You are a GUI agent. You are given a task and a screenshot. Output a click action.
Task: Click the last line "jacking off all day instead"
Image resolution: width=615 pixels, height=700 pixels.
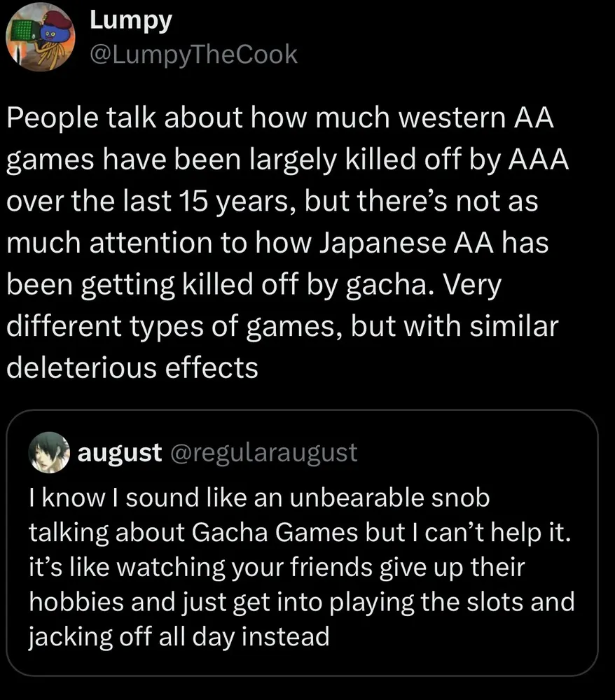[x=179, y=637]
